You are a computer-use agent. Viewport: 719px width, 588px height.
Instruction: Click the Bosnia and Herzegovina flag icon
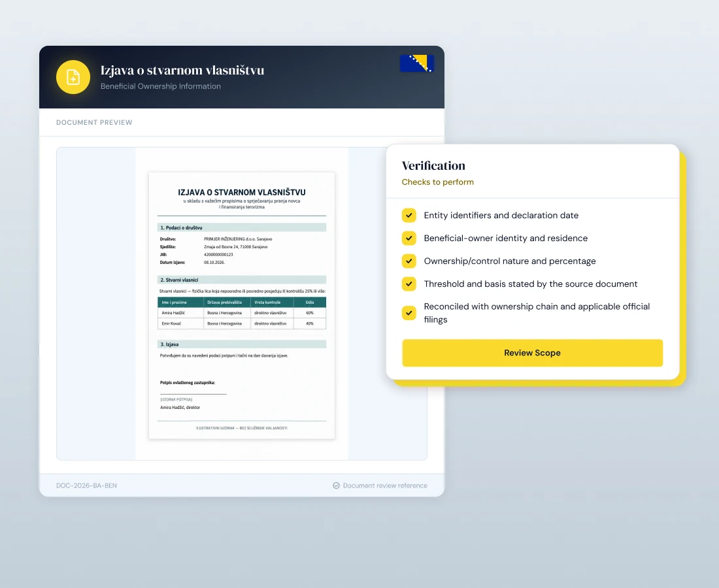point(416,63)
